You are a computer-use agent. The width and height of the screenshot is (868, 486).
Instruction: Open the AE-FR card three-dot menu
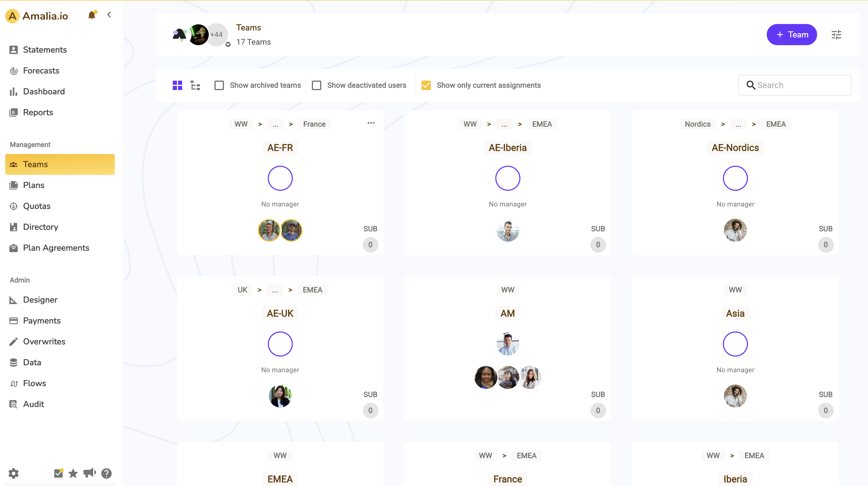(x=371, y=123)
